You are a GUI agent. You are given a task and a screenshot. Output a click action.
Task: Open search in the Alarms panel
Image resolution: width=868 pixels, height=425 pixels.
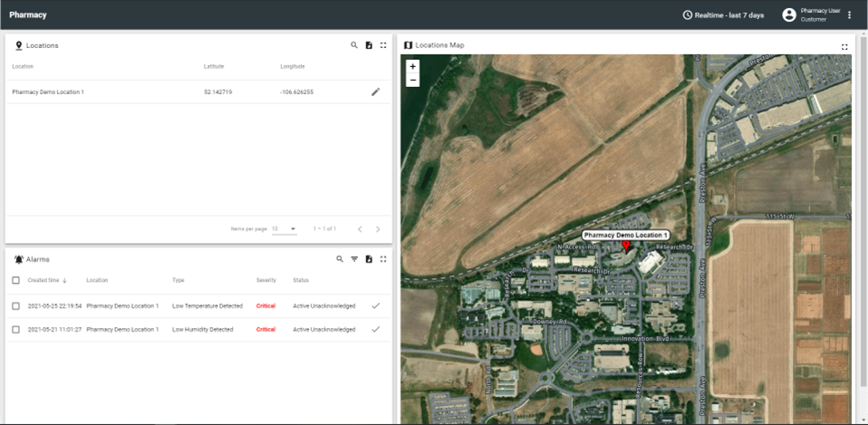(340, 259)
